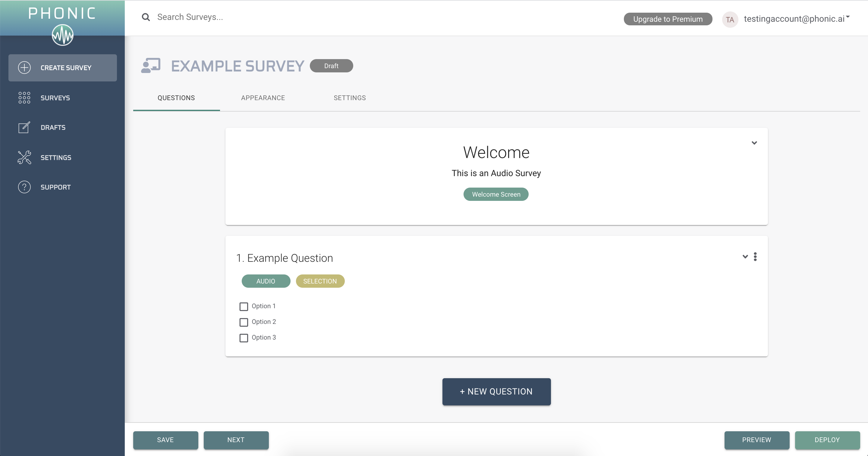Screen dimensions: 868x456
Task: Collapse the Welcome screen card
Action: [754, 143]
